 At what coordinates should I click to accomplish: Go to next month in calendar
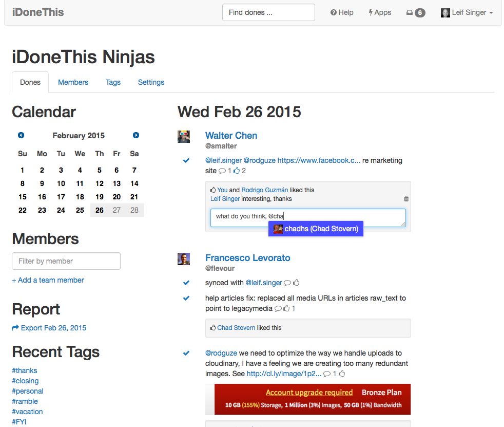tap(136, 135)
